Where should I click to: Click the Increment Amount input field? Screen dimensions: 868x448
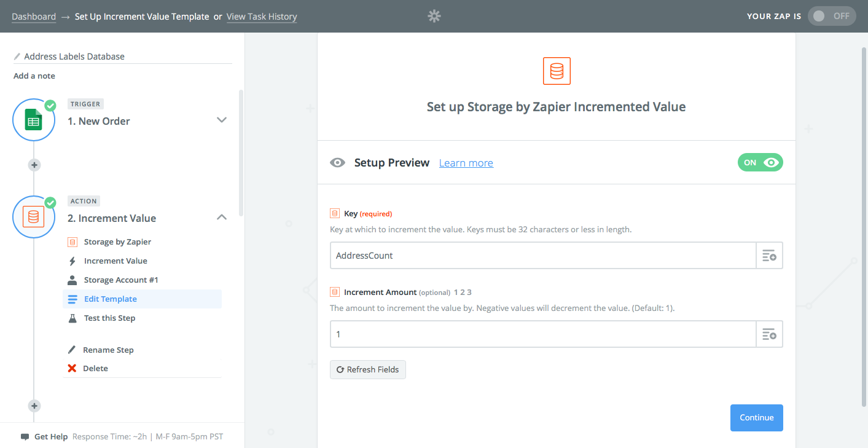click(x=543, y=334)
